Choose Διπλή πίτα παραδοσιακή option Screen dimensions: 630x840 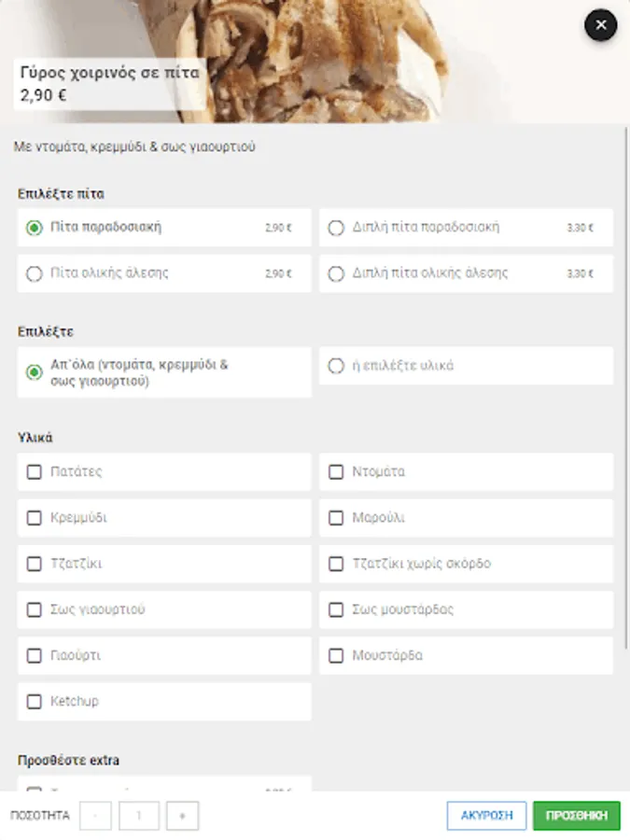point(336,228)
